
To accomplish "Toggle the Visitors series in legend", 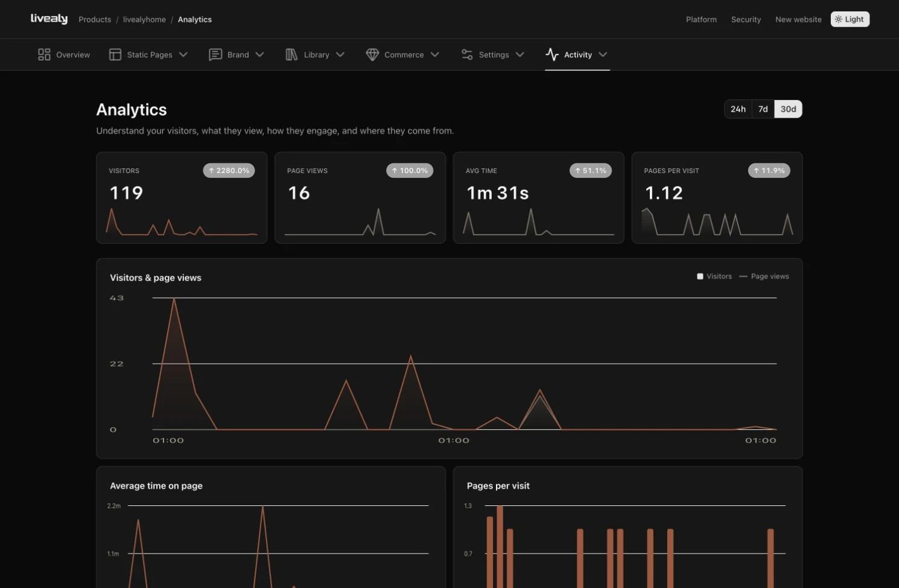I will pos(714,276).
